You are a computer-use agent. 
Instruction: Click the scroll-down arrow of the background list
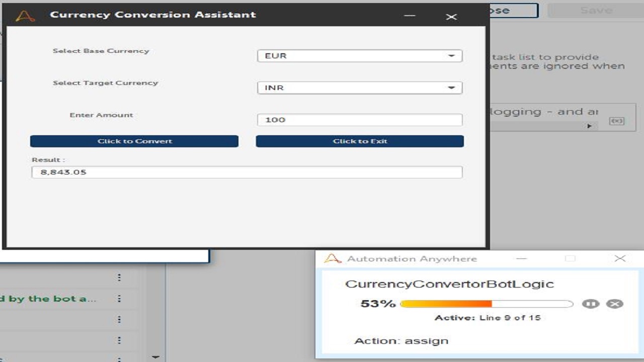coord(155,357)
